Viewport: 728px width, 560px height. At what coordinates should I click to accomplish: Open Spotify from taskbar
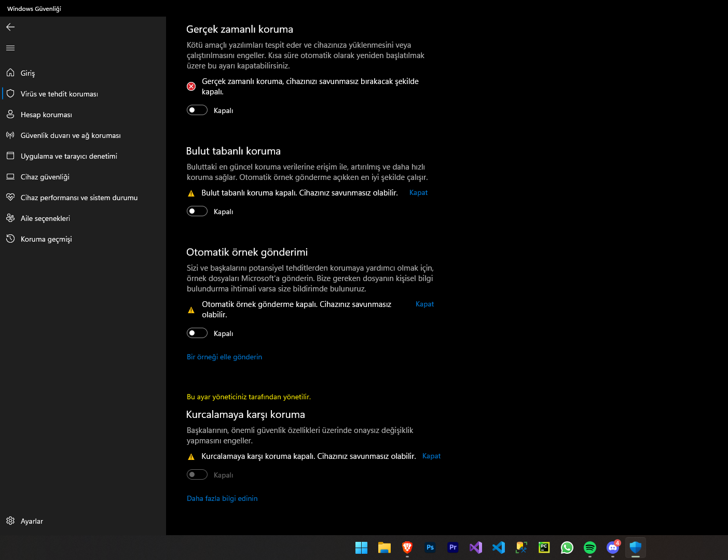(x=590, y=548)
